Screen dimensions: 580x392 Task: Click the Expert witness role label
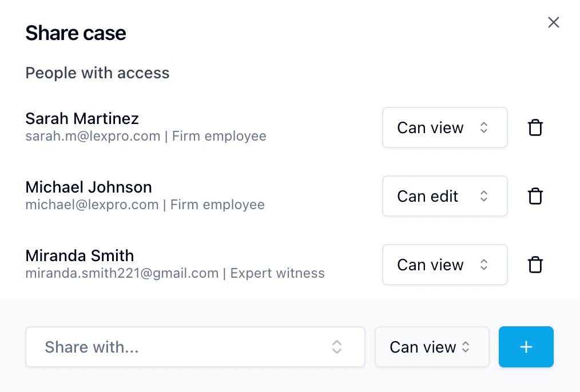(277, 274)
